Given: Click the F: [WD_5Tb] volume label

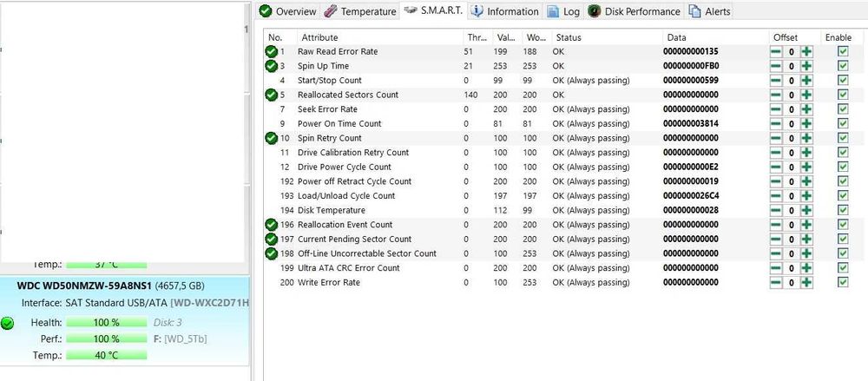Looking at the screenshot, I should 181,338.
